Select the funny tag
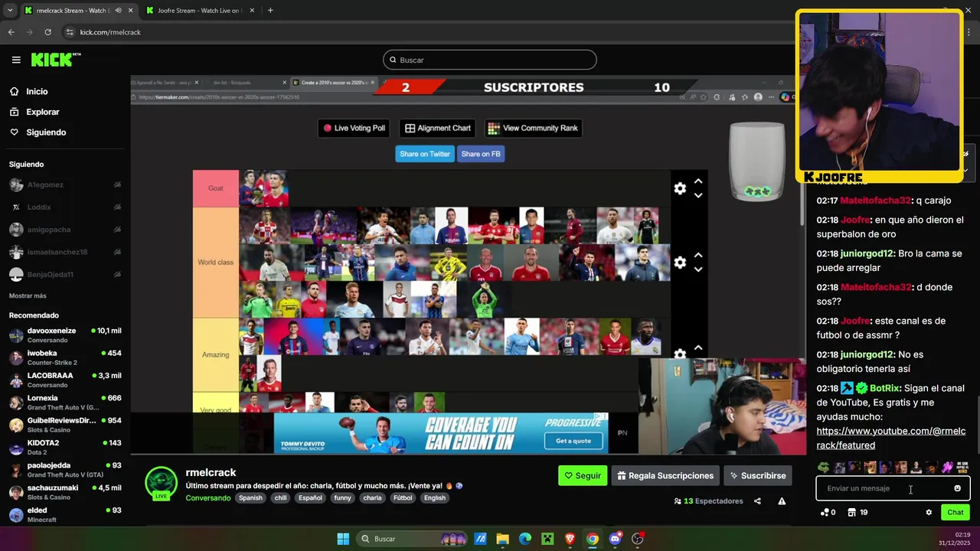This screenshot has width=980, height=551. pyautogui.click(x=342, y=497)
